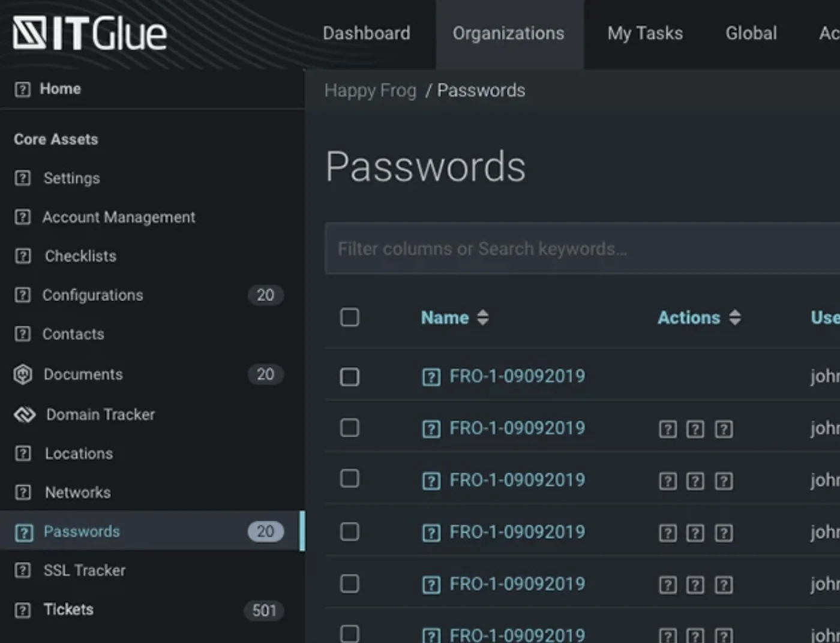Sort by Actions using its sort arrows
The height and width of the screenshot is (643, 840).
(735, 317)
